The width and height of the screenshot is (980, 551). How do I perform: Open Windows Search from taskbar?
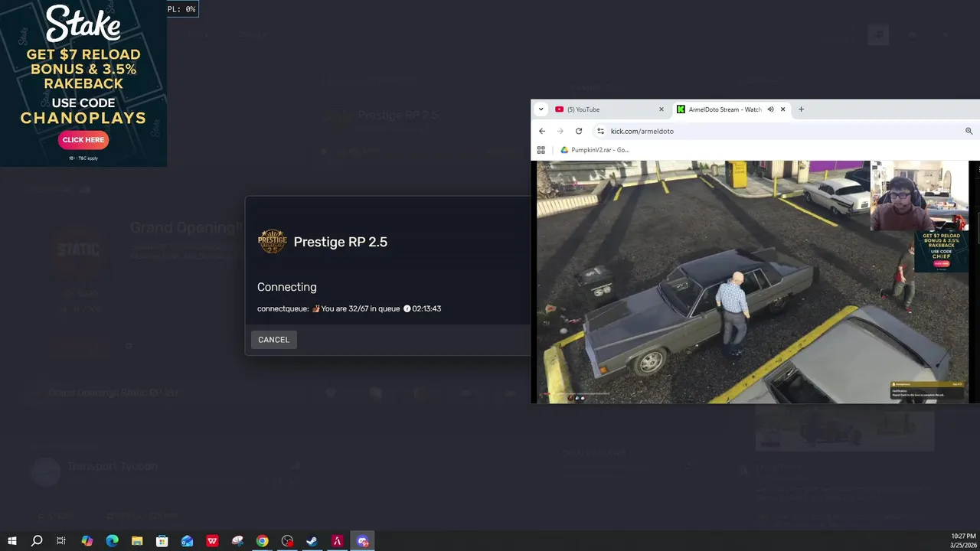(x=37, y=541)
